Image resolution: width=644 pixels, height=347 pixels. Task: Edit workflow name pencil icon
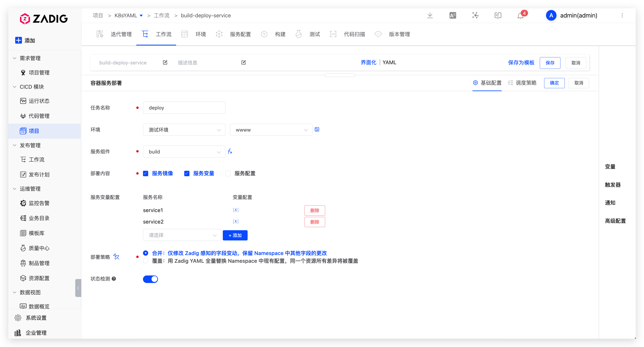165,63
